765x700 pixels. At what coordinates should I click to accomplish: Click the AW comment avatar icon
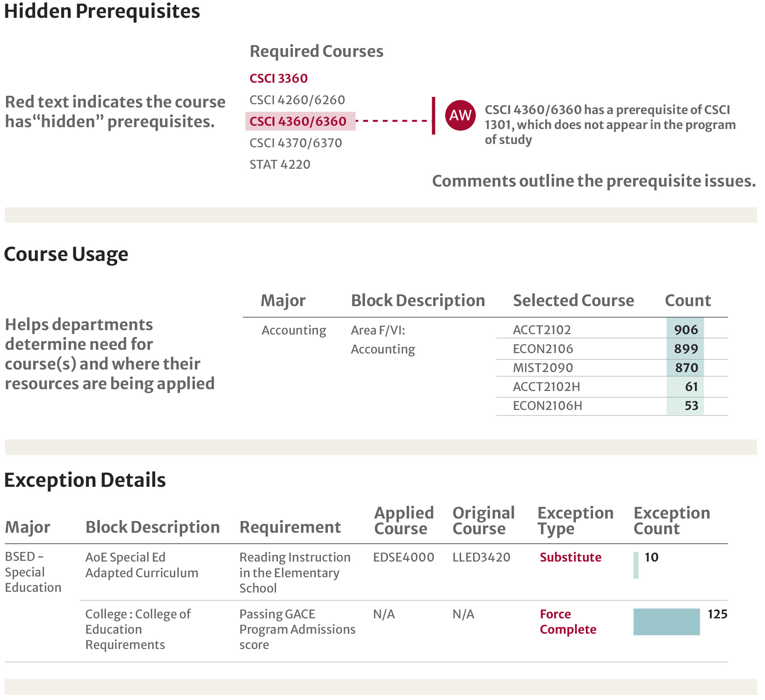pyautogui.click(x=460, y=116)
